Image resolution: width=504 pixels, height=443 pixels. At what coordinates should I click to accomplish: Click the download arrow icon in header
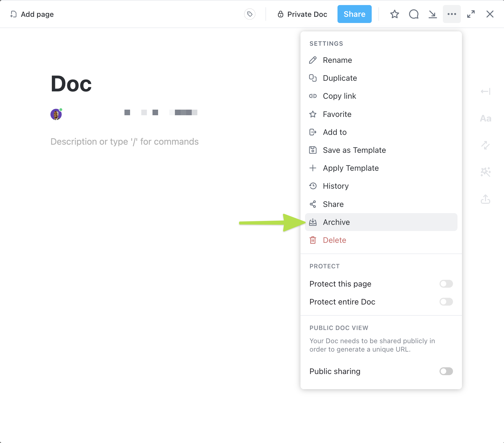[433, 14]
